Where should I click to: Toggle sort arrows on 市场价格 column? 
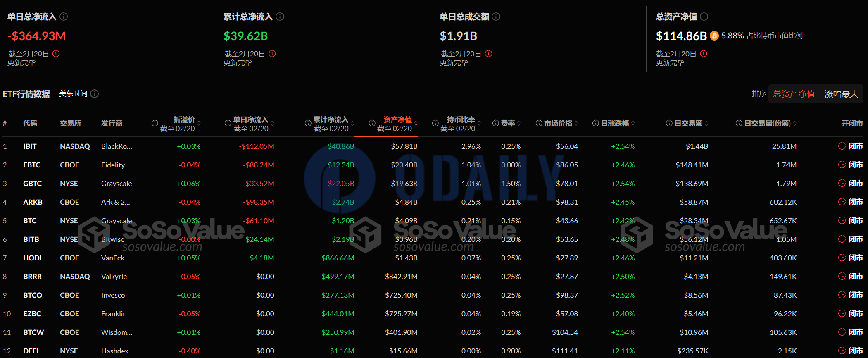(576, 123)
